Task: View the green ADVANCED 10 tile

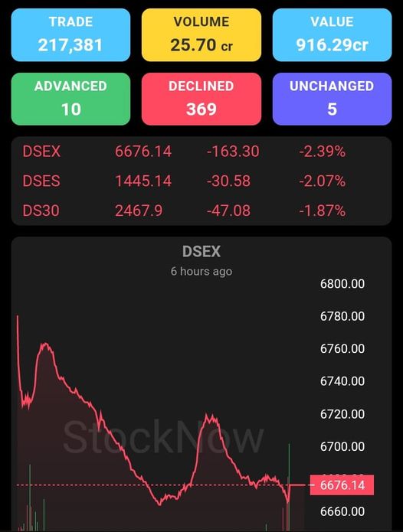Action: [x=70, y=99]
